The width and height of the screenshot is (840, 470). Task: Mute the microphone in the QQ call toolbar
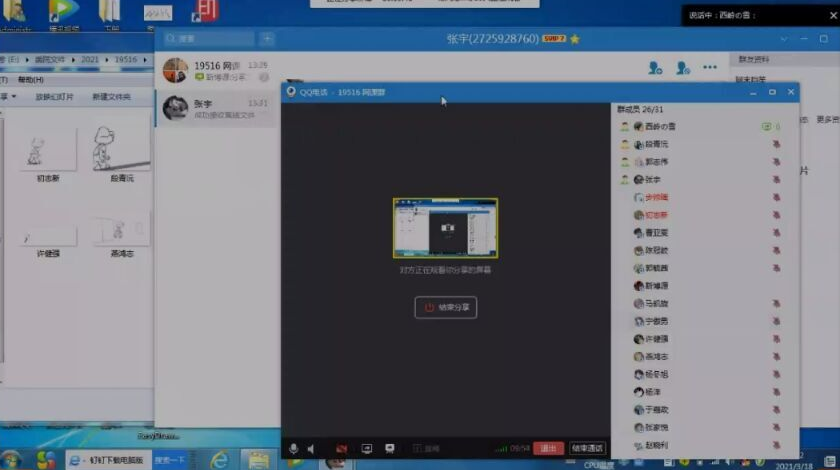click(293, 449)
